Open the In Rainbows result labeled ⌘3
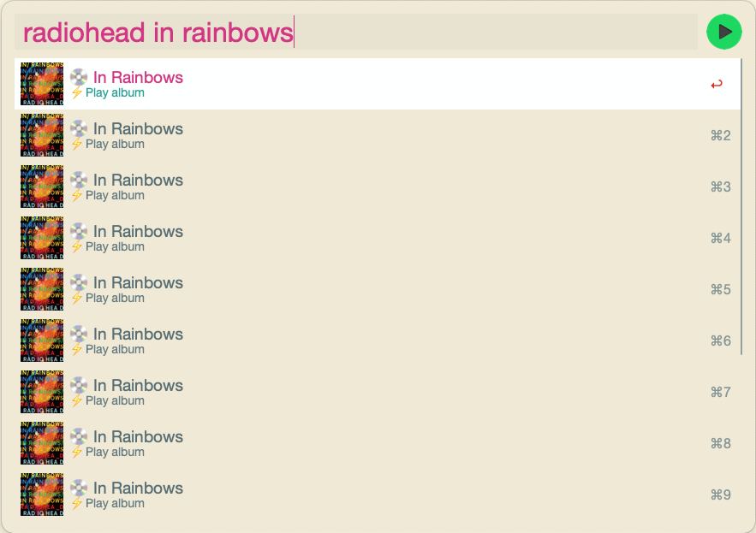This screenshot has width=756, height=533. click(x=378, y=187)
